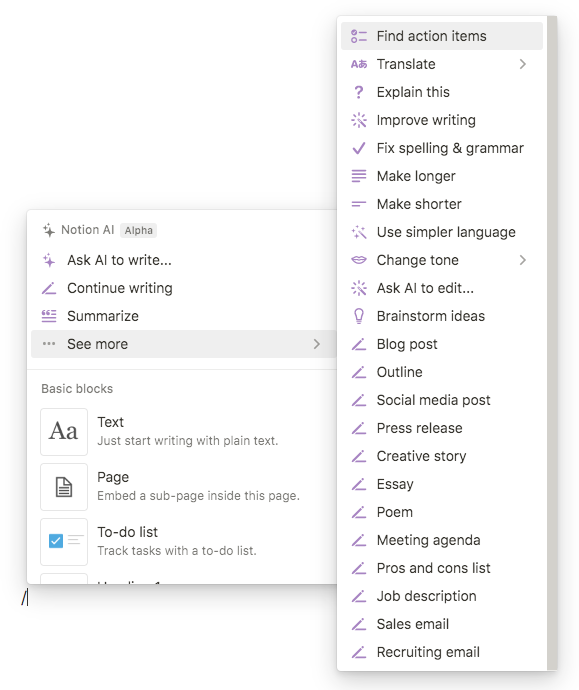Image resolution: width=579 pixels, height=690 pixels.
Task: Choose Essay draft option
Action: click(442, 484)
